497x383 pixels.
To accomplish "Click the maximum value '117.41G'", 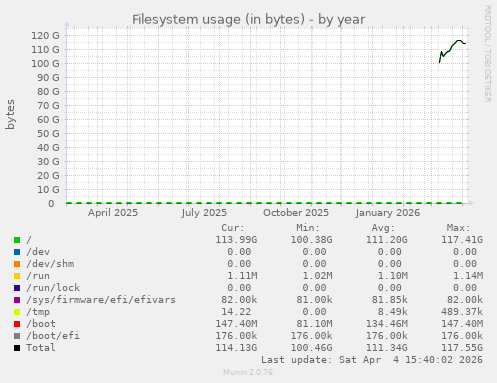I will tap(462, 240).
